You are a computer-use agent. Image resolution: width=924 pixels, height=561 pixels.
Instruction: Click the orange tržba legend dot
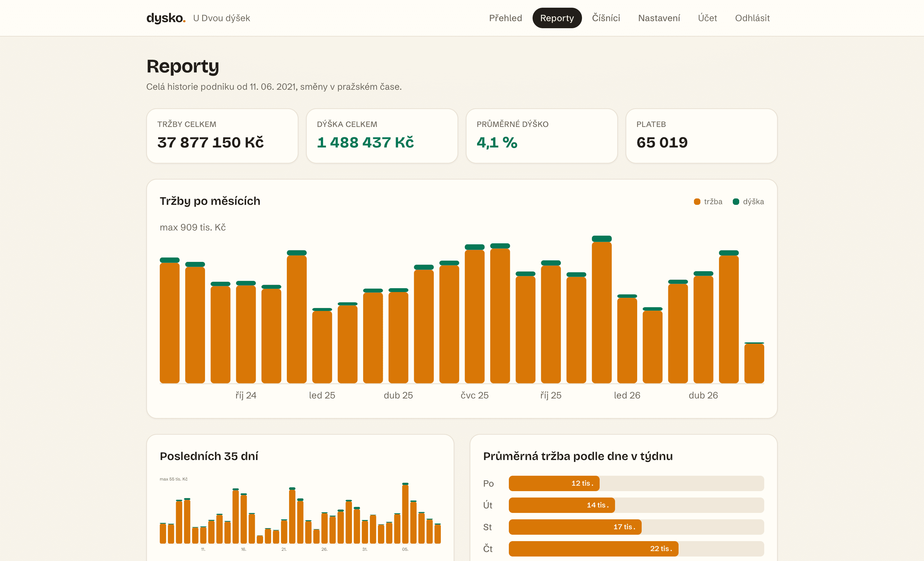click(697, 202)
